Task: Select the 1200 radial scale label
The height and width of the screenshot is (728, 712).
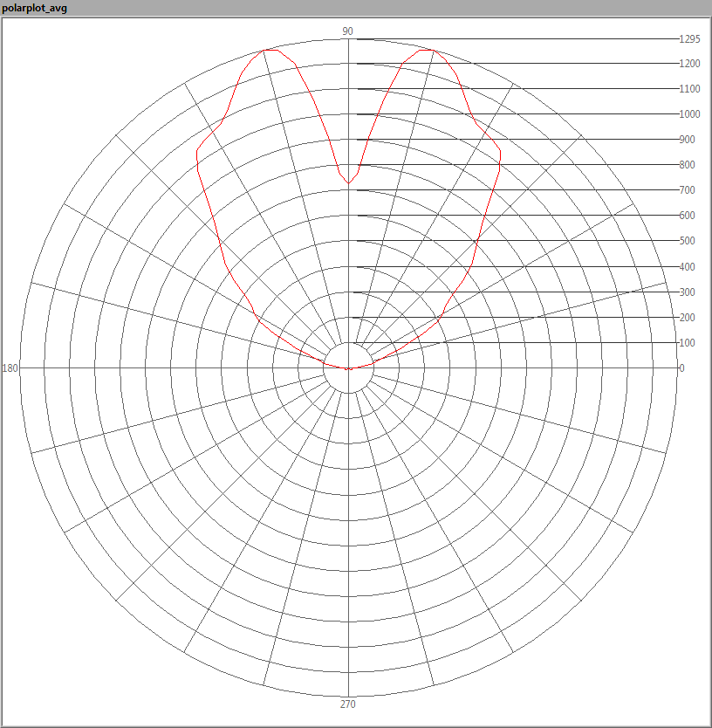Action: [689, 64]
